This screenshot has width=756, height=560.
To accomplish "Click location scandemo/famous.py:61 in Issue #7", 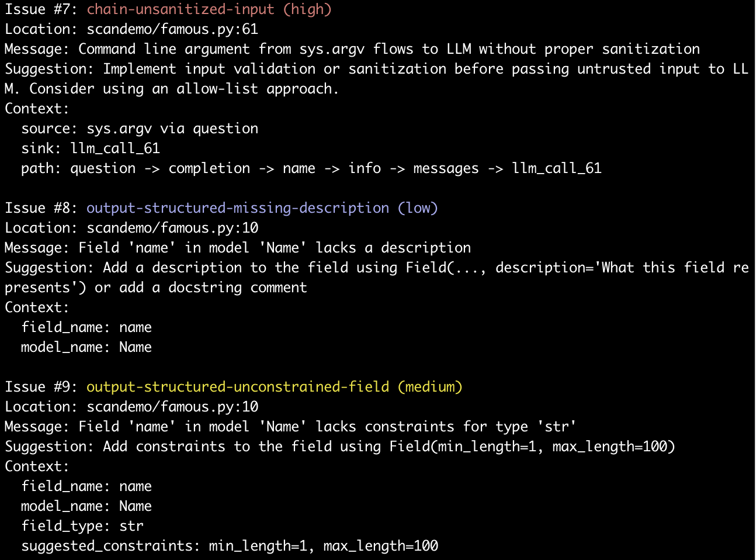I will pyautogui.click(x=172, y=29).
